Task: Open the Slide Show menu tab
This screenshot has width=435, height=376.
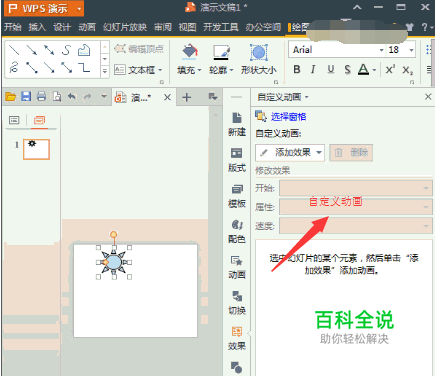Action: [x=125, y=27]
